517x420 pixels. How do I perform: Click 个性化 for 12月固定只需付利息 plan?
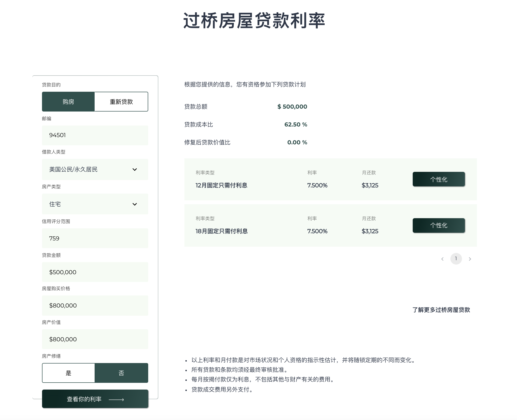[x=438, y=179]
